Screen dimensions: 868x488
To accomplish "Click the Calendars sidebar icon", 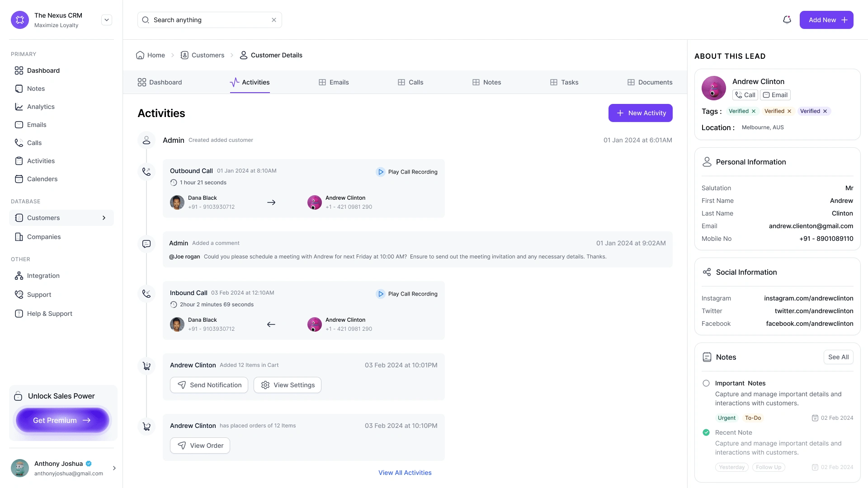I will pyautogui.click(x=19, y=179).
